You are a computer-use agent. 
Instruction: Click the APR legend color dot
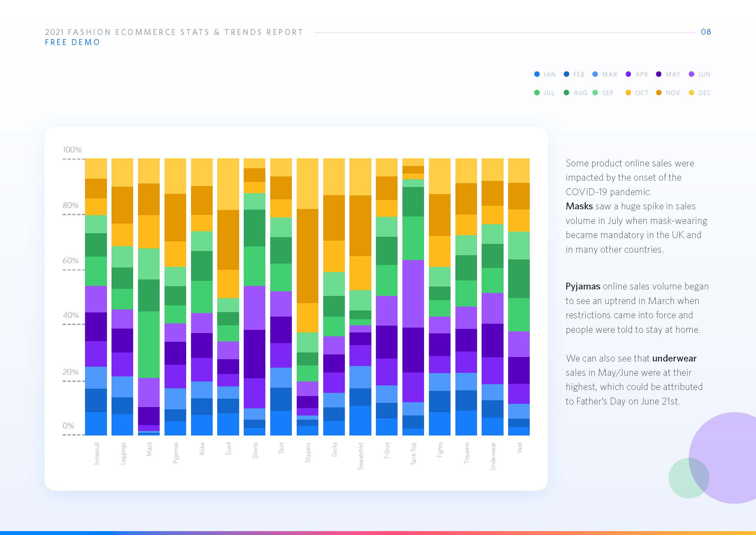(x=628, y=74)
